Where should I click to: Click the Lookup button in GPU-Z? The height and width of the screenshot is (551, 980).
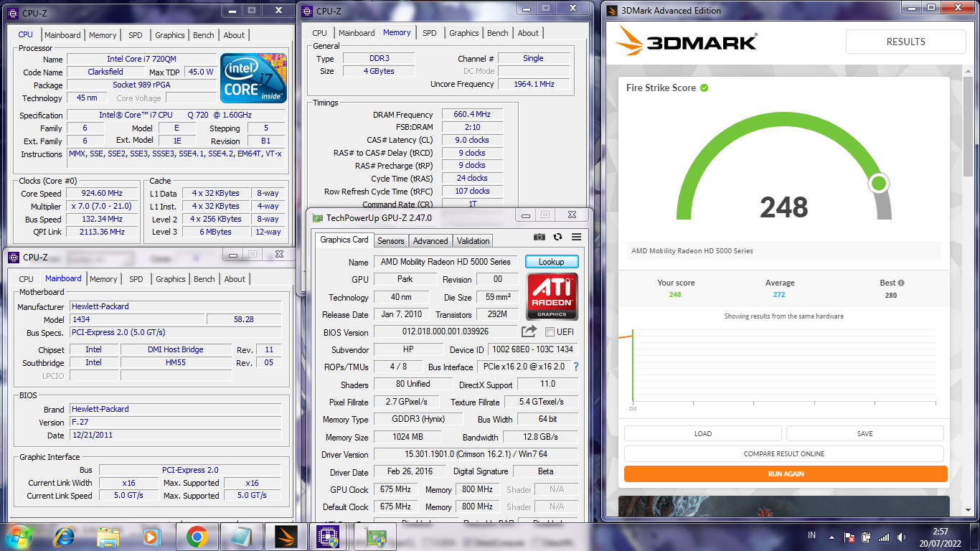coord(551,262)
